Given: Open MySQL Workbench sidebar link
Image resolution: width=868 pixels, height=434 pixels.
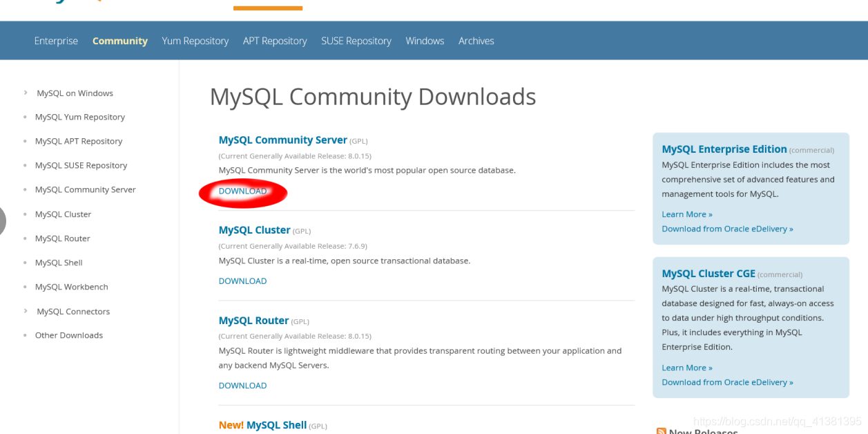Looking at the screenshot, I should point(71,287).
